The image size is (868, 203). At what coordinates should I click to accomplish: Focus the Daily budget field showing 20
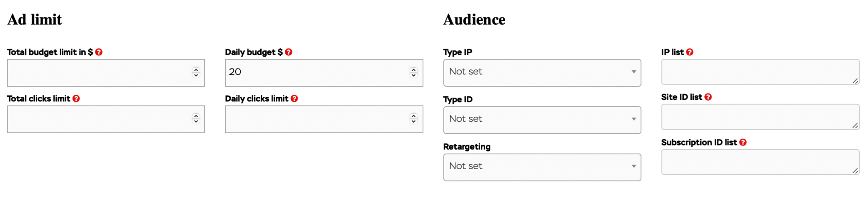[x=324, y=73]
